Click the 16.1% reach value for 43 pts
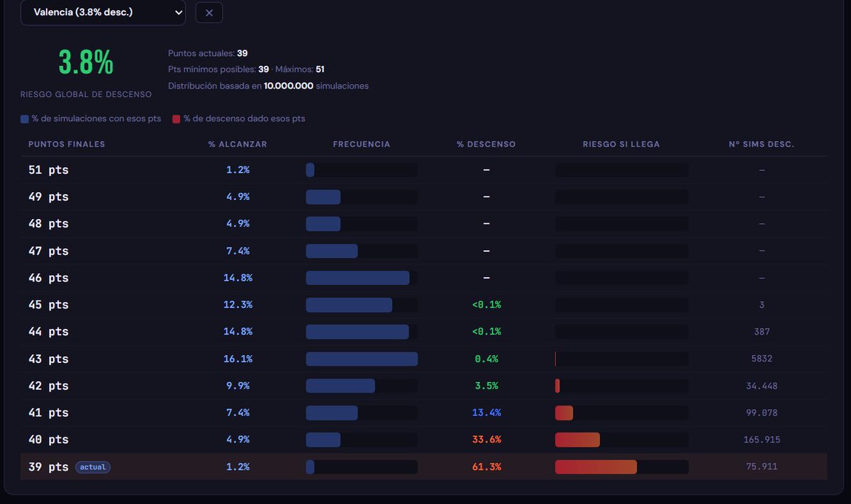Screen dimensions: 851x504 tap(238, 359)
